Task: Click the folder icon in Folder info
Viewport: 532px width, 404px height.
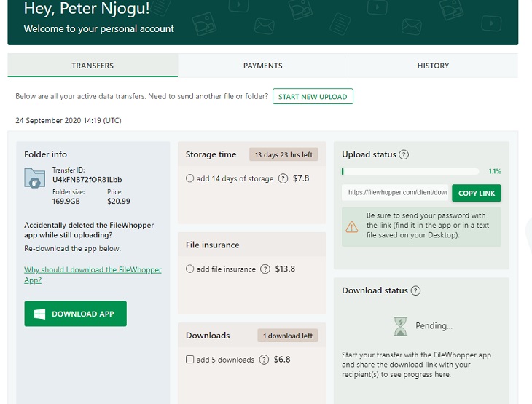Action: (34, 178)
